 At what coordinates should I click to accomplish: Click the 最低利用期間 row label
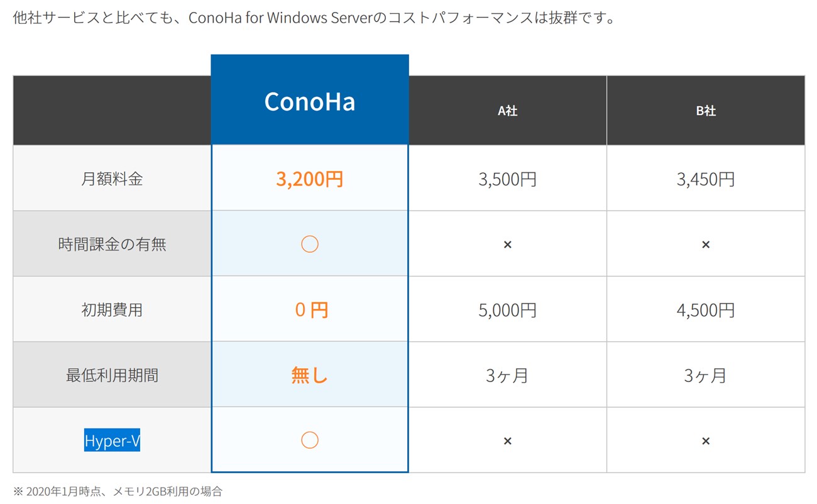coord(112,375)
